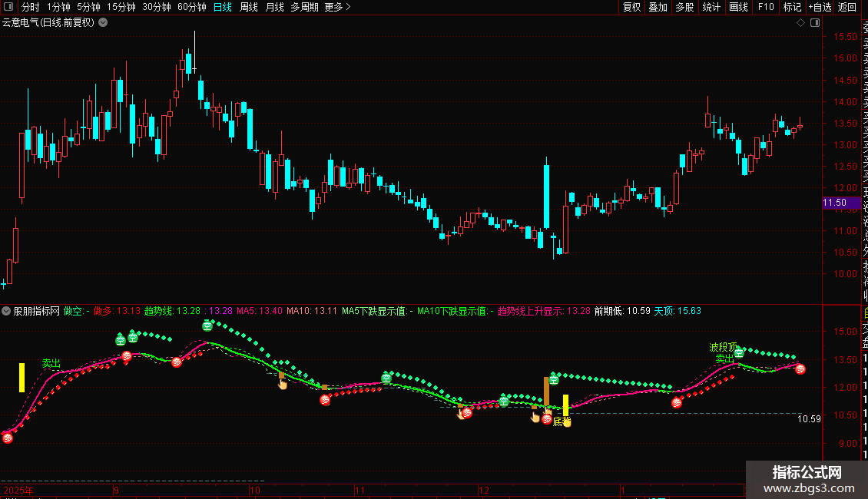Click the 空 signal beside 波段顶 label

click(739, 352)
